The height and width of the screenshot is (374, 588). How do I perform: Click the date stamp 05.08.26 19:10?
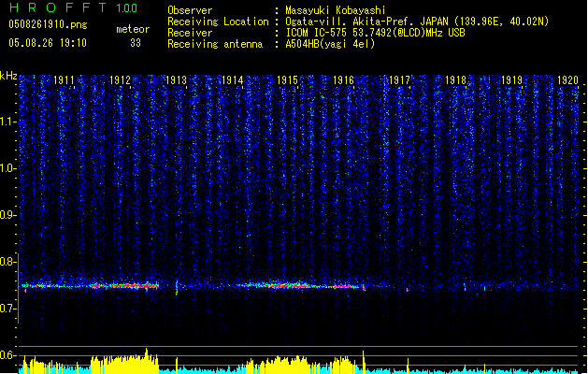(48, 43)
